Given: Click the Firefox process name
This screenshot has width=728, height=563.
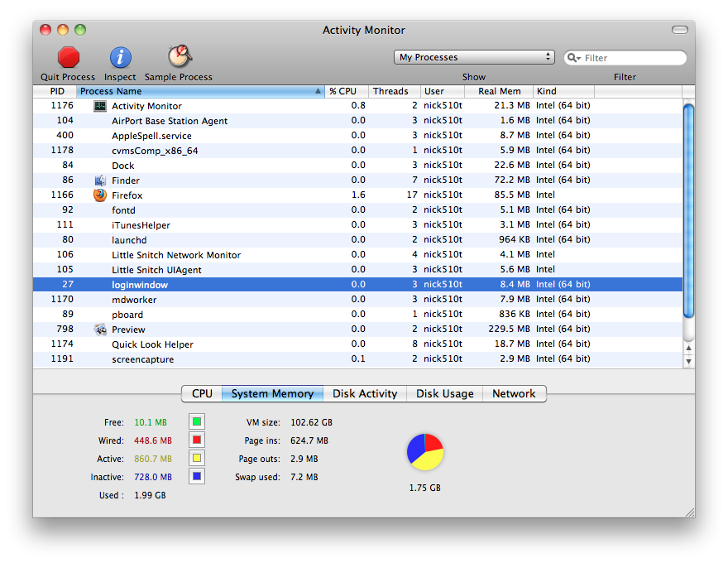Looking at the screenshot, I should pyautogui.click(x=127, y=195).
